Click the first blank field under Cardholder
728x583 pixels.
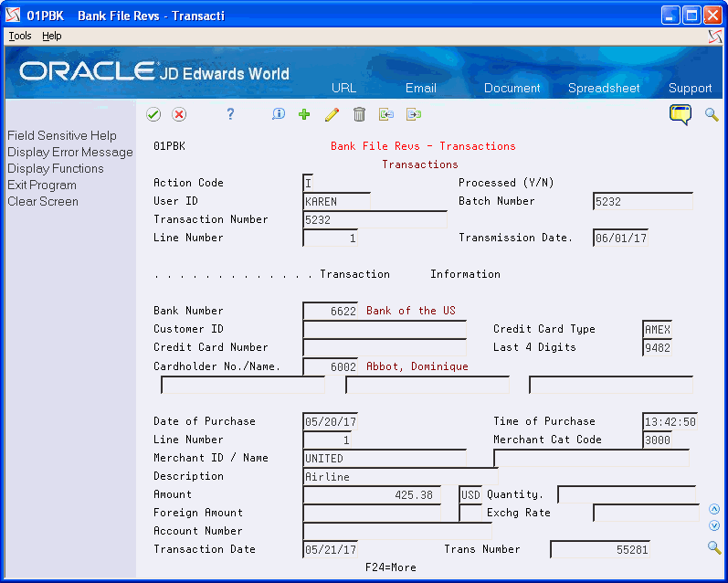click(x=243, y=385)
